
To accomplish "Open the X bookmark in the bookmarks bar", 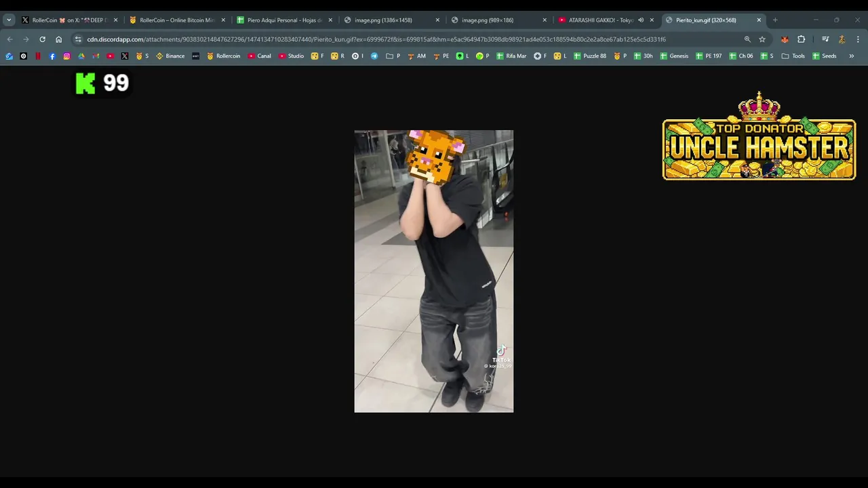I will 125,56.
